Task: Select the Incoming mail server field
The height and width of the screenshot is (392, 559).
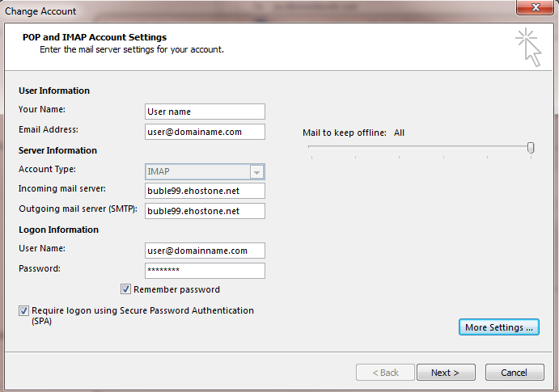Action: 205,191
